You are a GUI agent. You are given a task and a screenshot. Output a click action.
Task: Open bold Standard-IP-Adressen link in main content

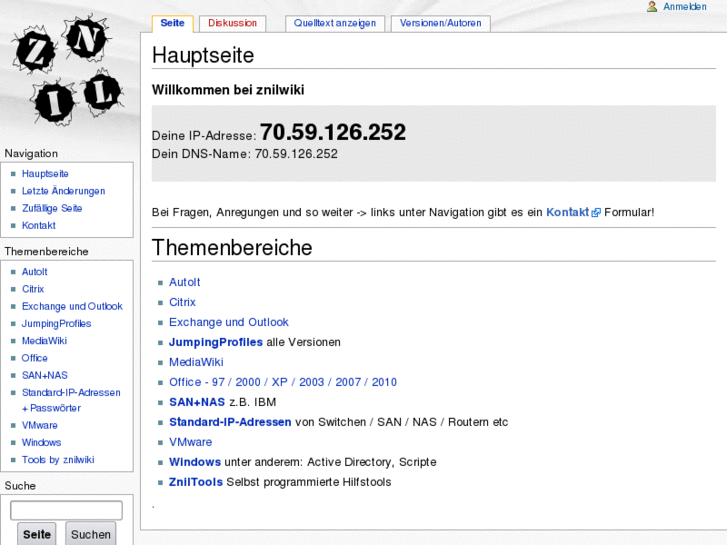point(230,422)
